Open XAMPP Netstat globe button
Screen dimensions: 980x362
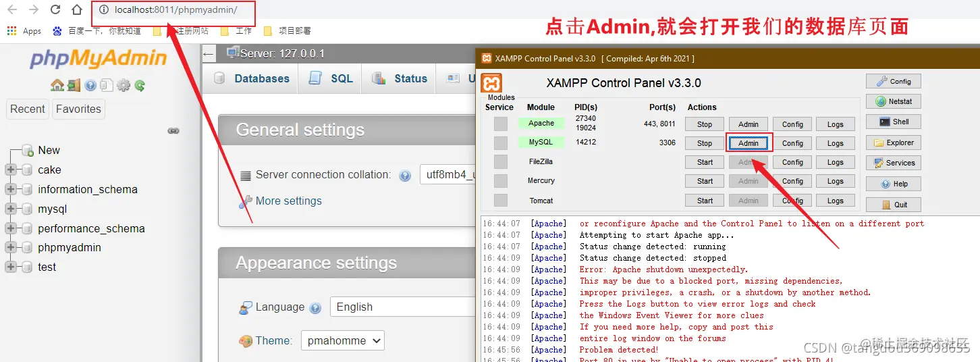coord(894,101)
